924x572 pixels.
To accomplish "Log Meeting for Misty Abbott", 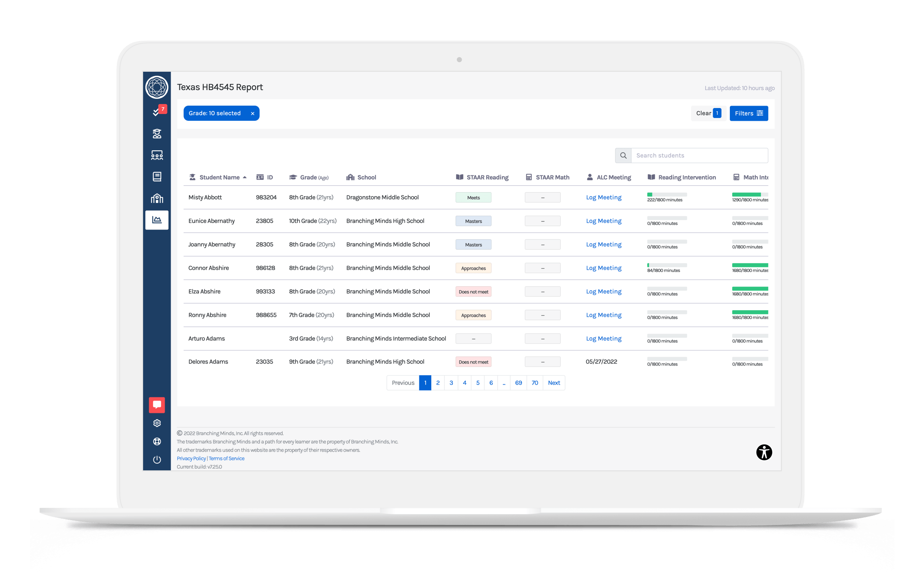I will (x=604, y=197).
